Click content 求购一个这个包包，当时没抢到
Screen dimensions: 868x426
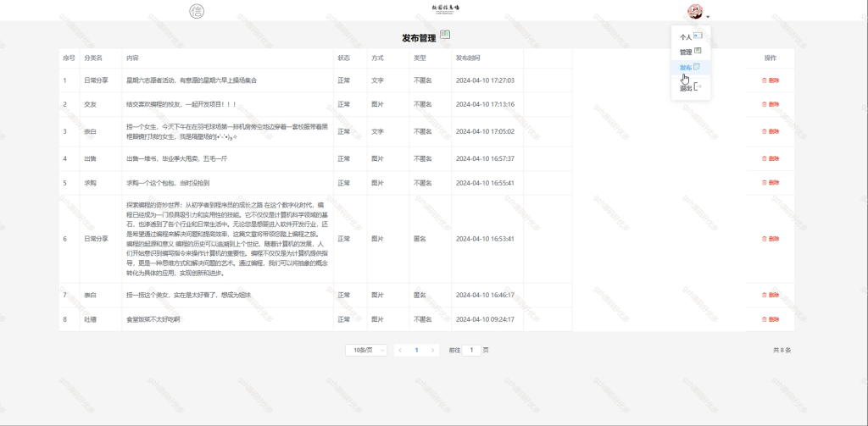168,183
